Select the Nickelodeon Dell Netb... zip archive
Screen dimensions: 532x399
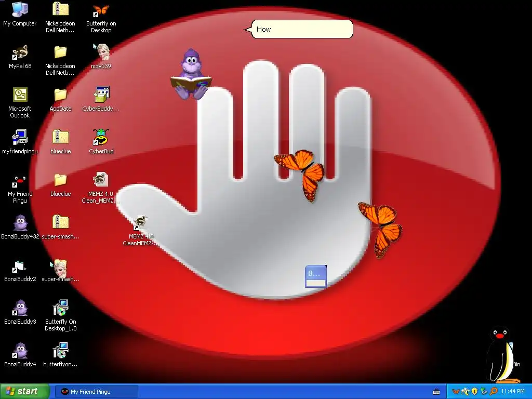pyautogui.click(x=60, y=17)
